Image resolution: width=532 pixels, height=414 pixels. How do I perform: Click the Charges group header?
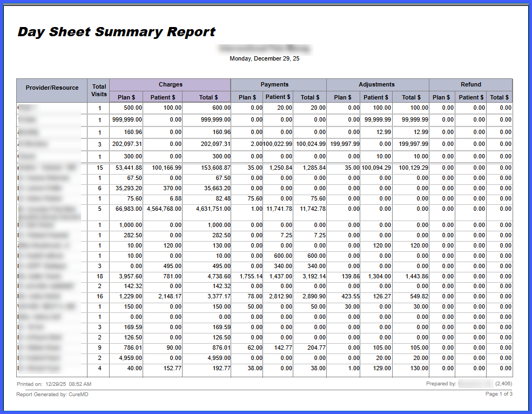[x=170, y=84]
